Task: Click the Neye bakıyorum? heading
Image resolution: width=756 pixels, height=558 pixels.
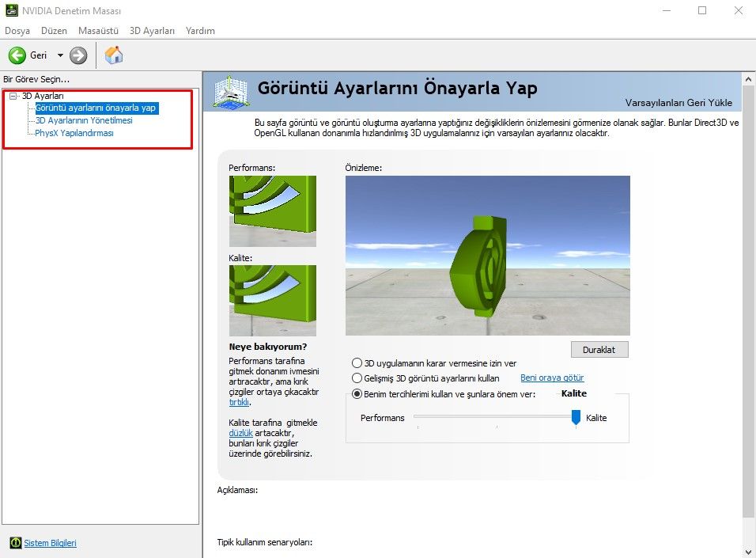Action: [x=268, y=347]
